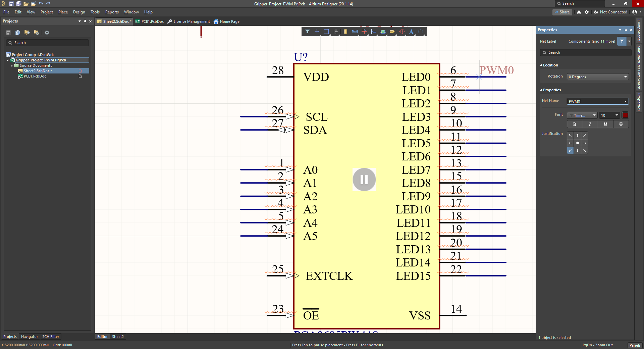The width and height of the screenshot is (644, 349).
Task: Collapse the Properties section header
Action: pyautogui.click(x=541, y=90)
